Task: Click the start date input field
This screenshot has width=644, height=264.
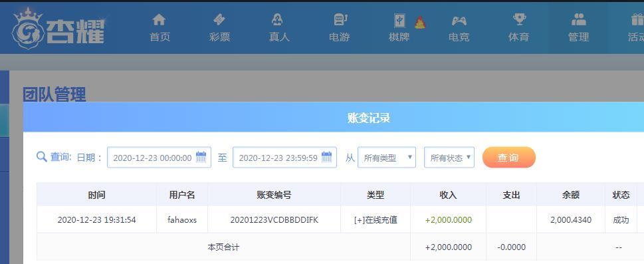Action: 159,158
